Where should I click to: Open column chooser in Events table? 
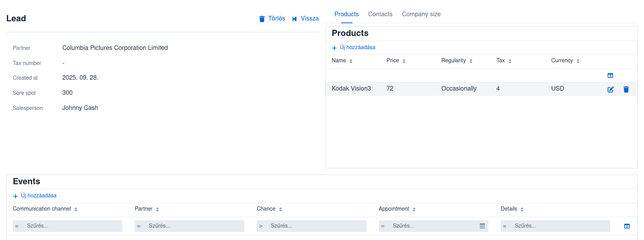pos(627,226)
